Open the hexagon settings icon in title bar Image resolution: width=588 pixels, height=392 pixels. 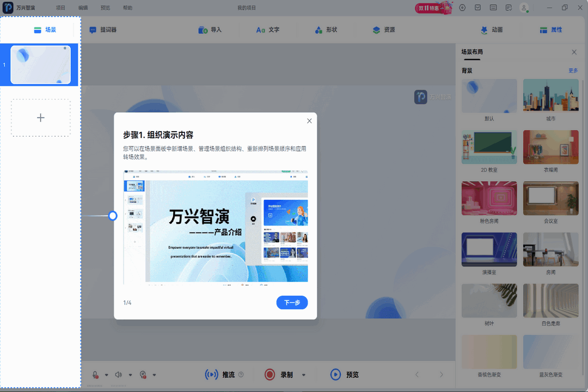click(x=462, y=8)
